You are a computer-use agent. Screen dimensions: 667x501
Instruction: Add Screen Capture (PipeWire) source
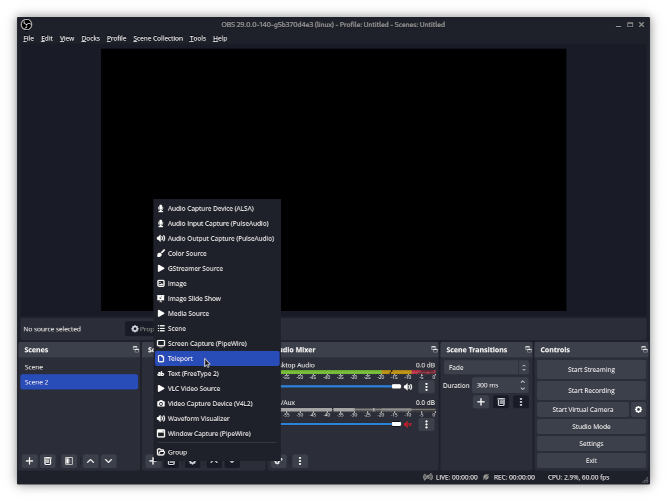coord(217,343)
